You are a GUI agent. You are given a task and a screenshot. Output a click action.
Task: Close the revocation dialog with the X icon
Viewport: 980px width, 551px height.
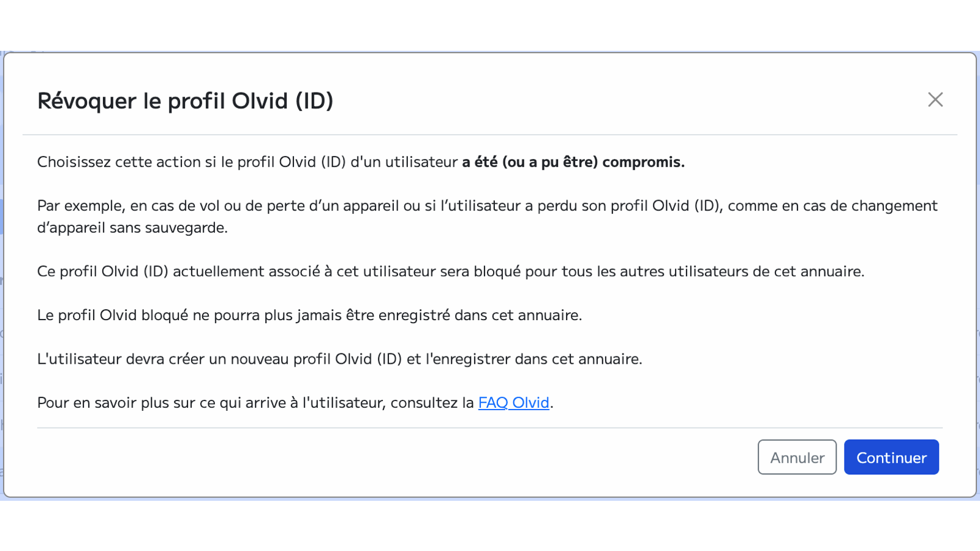[x=935, y=100]
